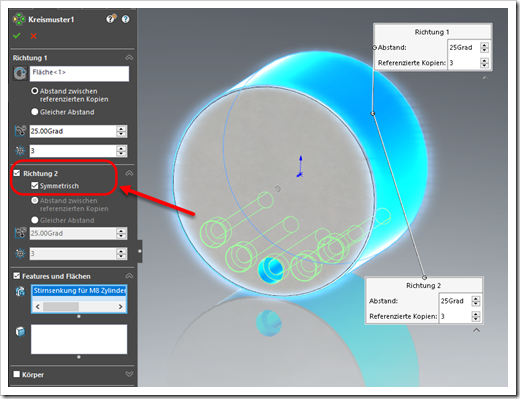
Task: Open the help question mark icon
Action: coord(126,19)
